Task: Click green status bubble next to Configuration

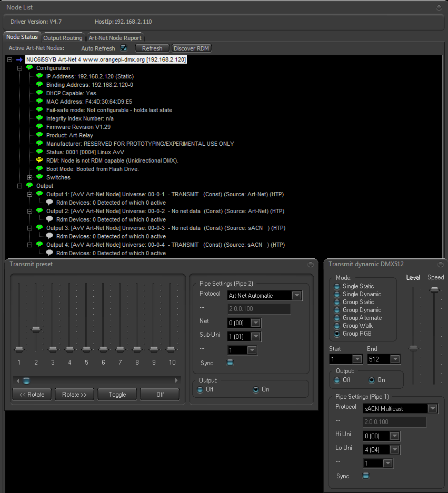Action: pos(29,67)
